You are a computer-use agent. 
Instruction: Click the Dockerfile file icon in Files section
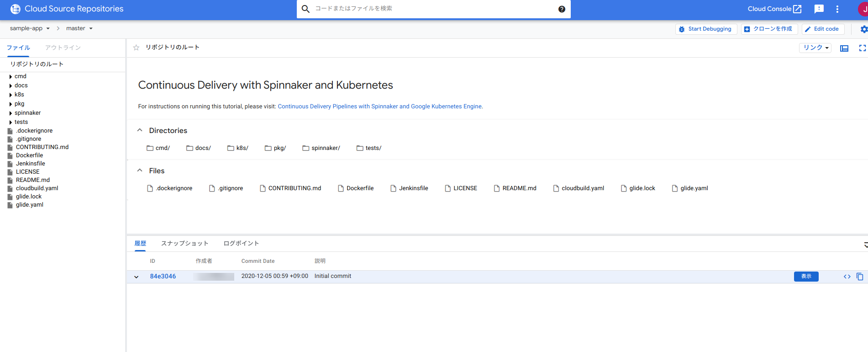(341, 188)
